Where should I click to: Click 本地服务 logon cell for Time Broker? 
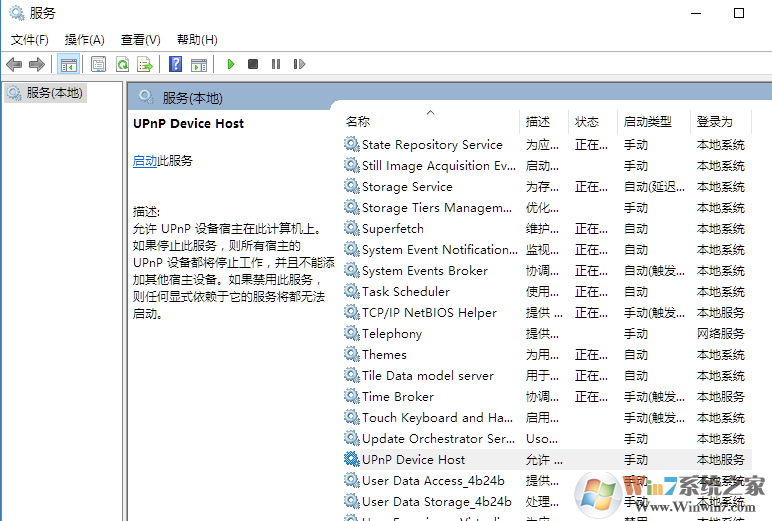[x=720, y=397]
